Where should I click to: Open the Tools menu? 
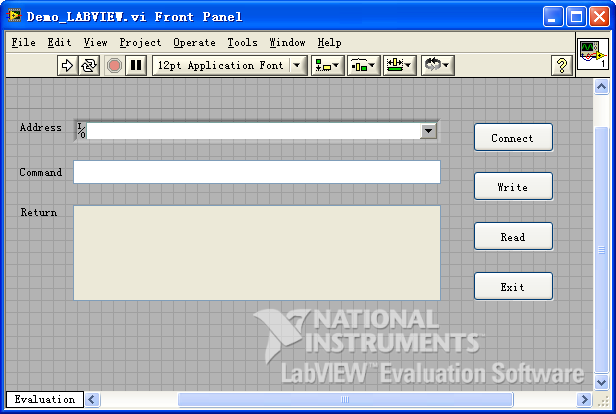[x=242, y=42]
